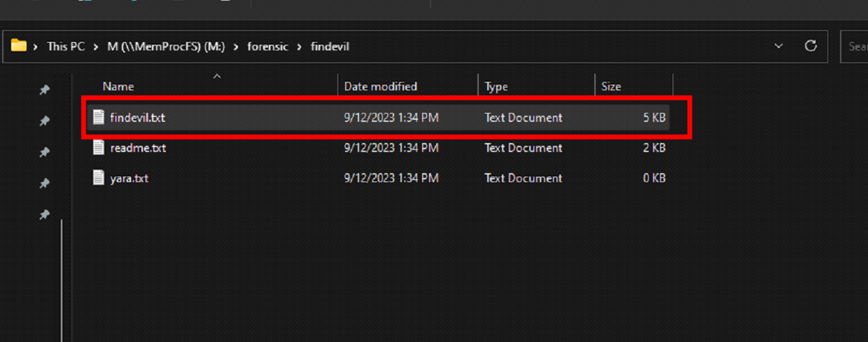Click the findevil.txt file icon
Image resolution: width=868 pixels, height=342 pixels.
pos(99,118)
